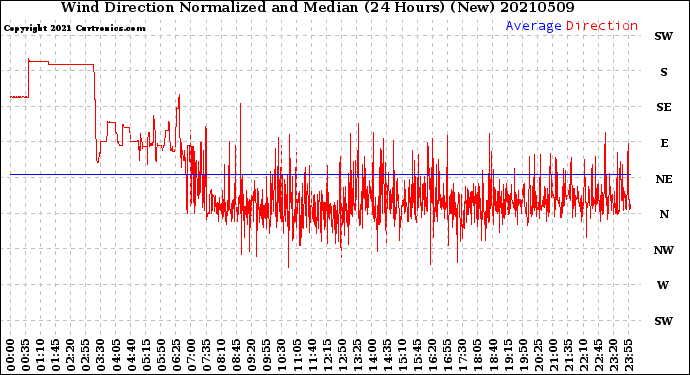The width and height of the screenshot is (690, 375).
Task: Click the 17:30 time axis label
Action: (462, 355)
